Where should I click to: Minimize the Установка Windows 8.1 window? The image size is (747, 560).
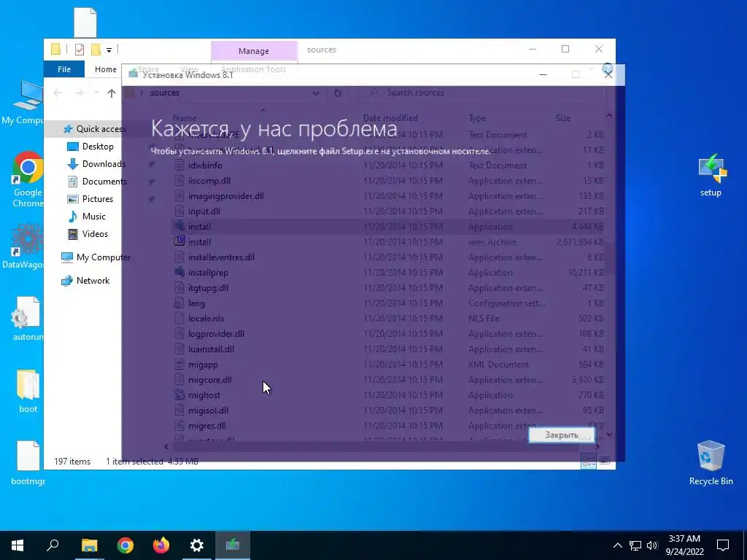pyautogui.click(x=543, y=74)
